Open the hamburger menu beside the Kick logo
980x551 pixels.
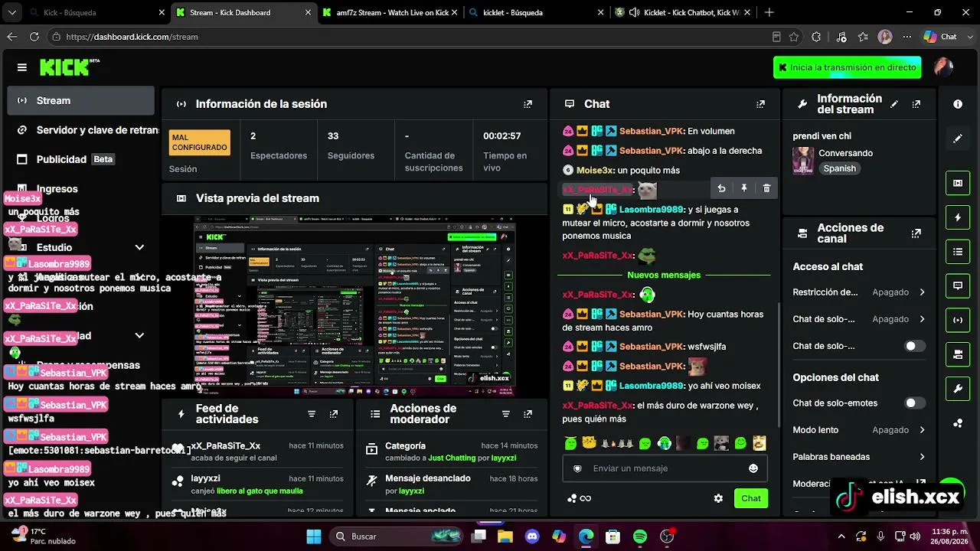click(21, 67)
